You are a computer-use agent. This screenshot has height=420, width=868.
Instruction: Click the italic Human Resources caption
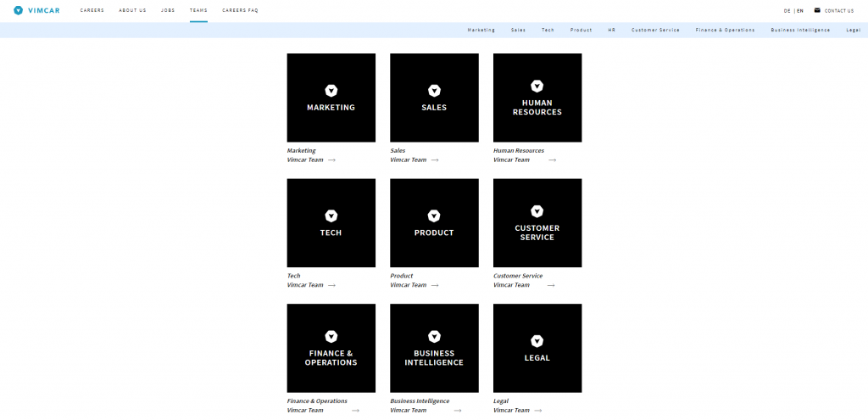519,151
